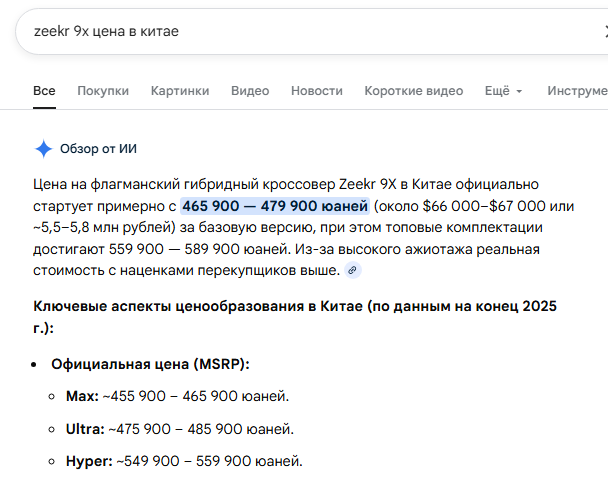Click the blue AI overview sparkle icon

click(43, 149)
